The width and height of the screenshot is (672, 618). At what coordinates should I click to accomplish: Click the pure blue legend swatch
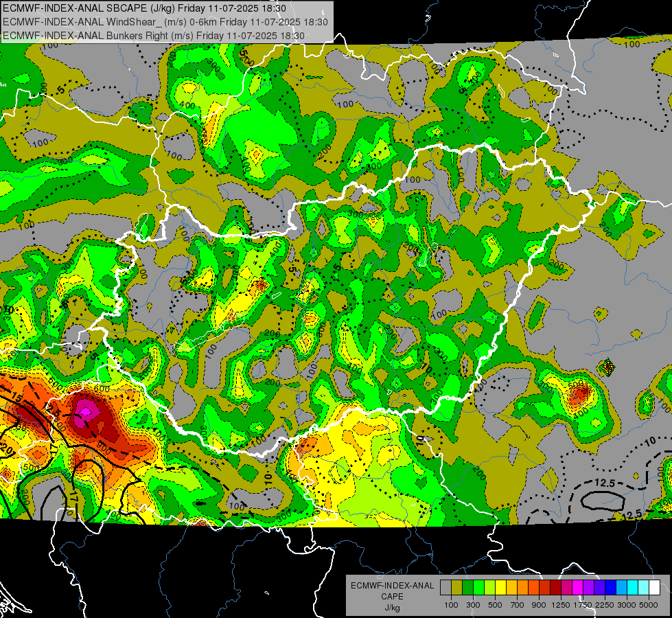[611, 588]
